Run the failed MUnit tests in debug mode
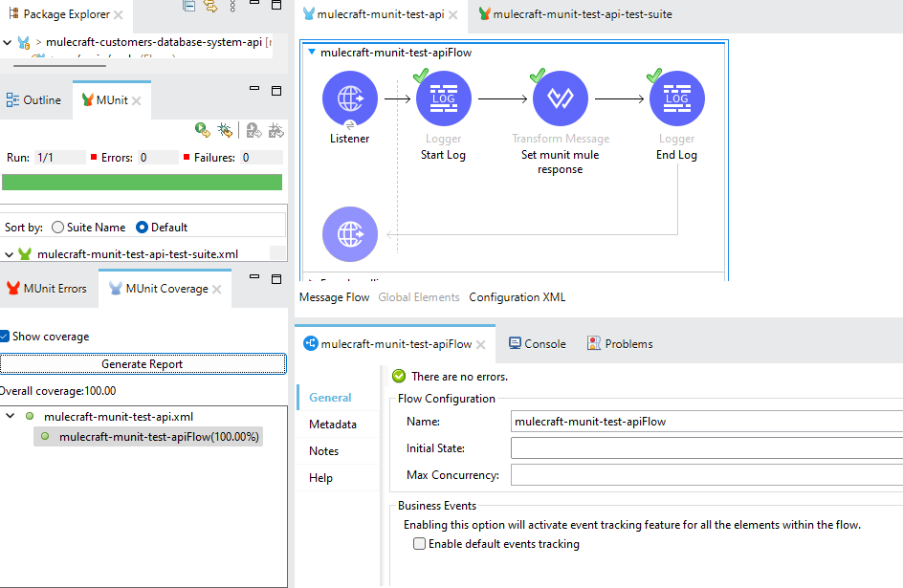This screenshot has height=588, width=903. (x=275, y=129)
